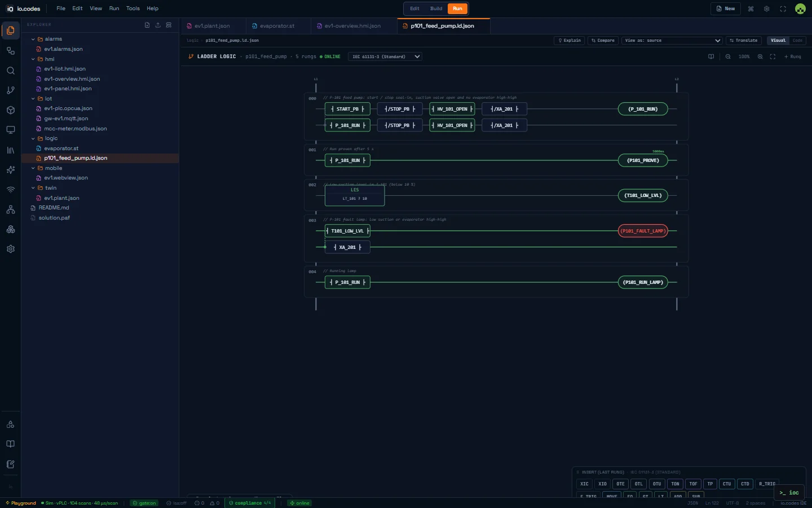Open the Tools menu
812x508 pixels.
pos(133,8)
